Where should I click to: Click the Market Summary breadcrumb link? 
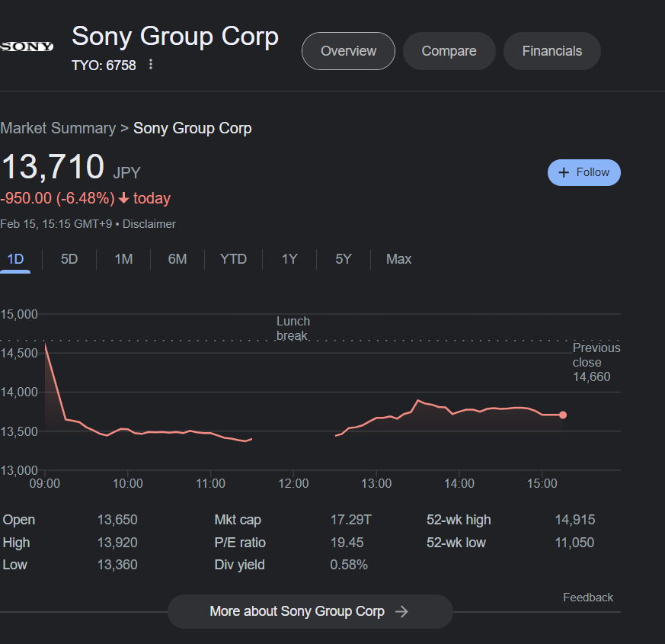(x=58, y=128)
